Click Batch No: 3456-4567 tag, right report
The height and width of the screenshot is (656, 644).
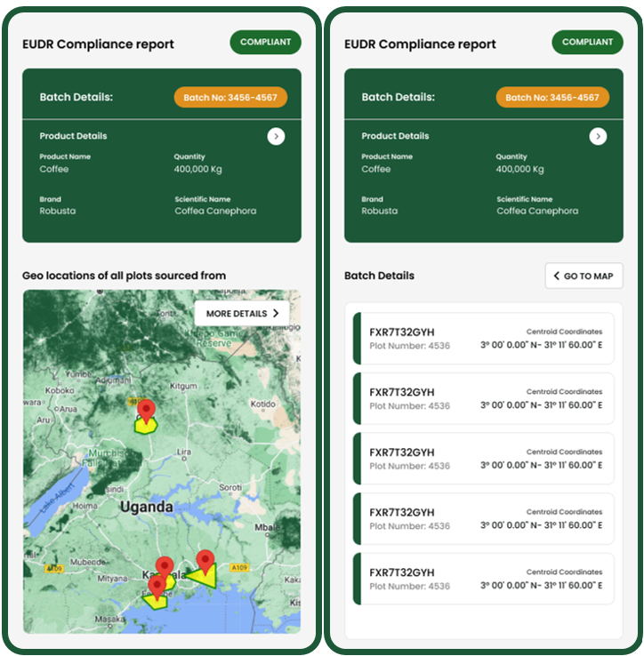552,98
